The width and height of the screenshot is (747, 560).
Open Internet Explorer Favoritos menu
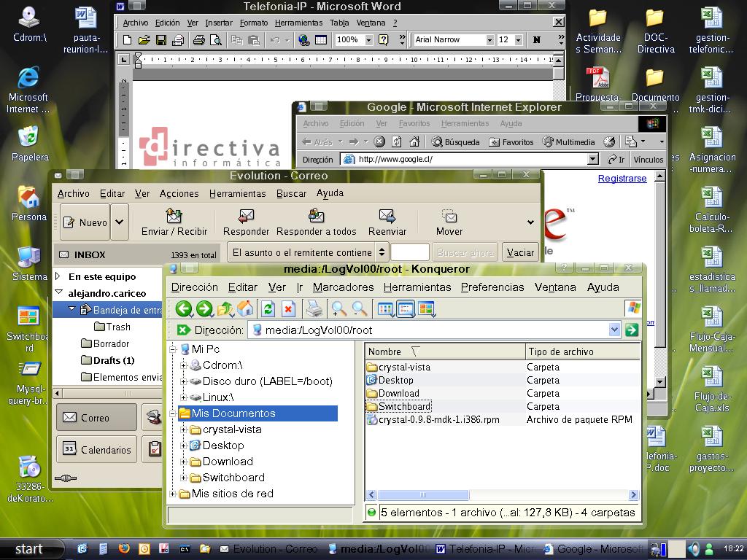click(414, 123)
